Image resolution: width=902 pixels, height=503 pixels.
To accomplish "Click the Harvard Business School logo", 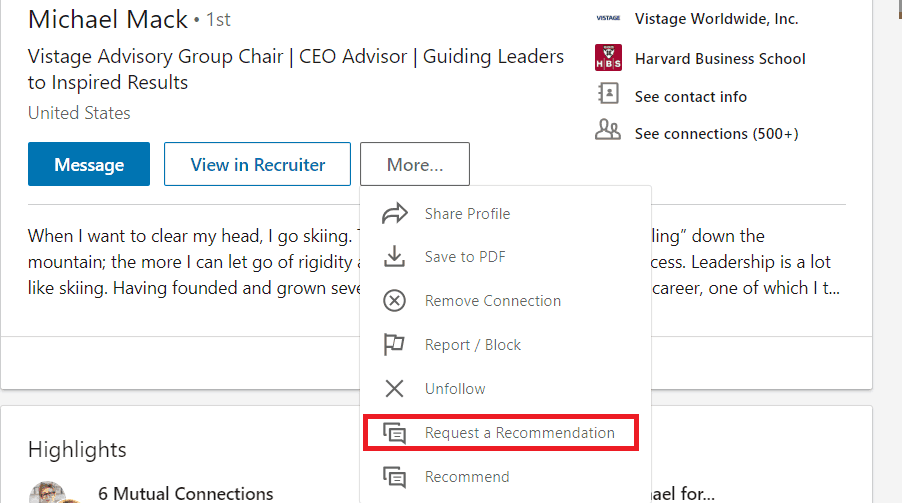I will click(x=608, y=58).
